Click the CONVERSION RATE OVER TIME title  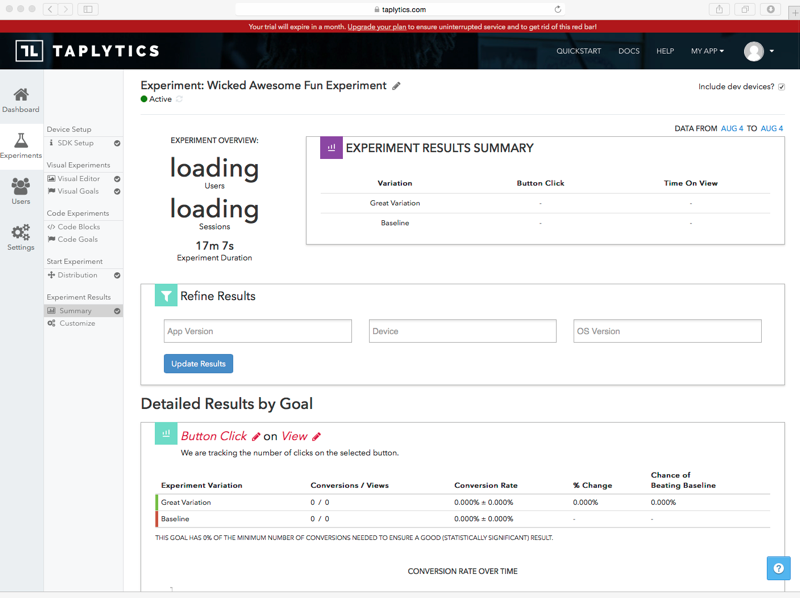462,571
